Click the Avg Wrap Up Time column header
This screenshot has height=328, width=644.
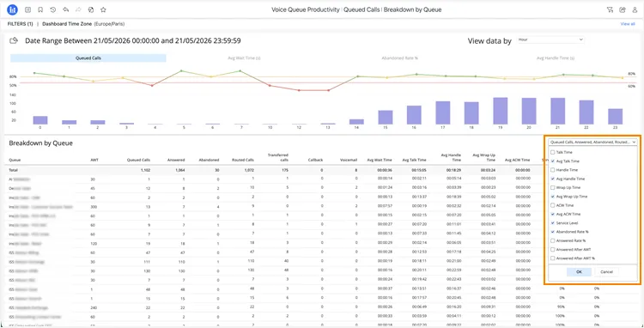click(484, 157)
